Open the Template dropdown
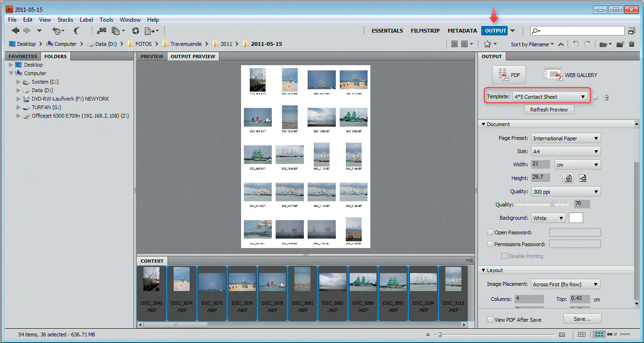This screenshot has height=343, width=644. click(550, 97)
